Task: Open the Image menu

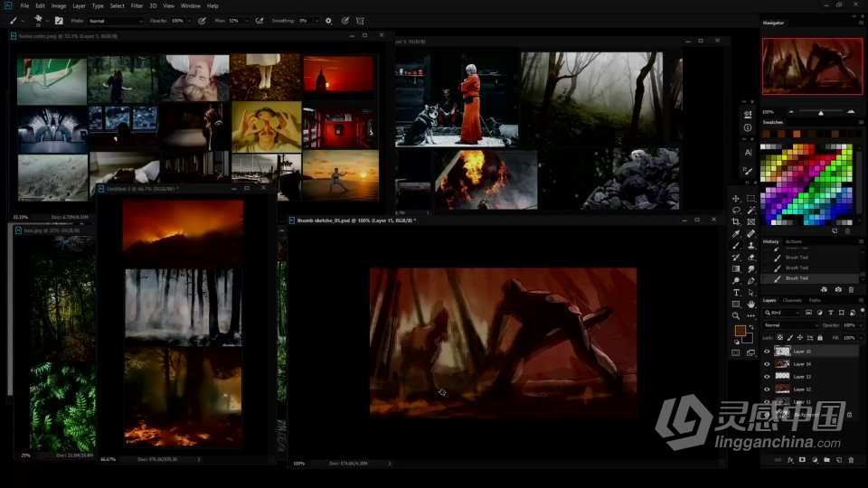Action: pyautogui.click(x=59, y=5)
